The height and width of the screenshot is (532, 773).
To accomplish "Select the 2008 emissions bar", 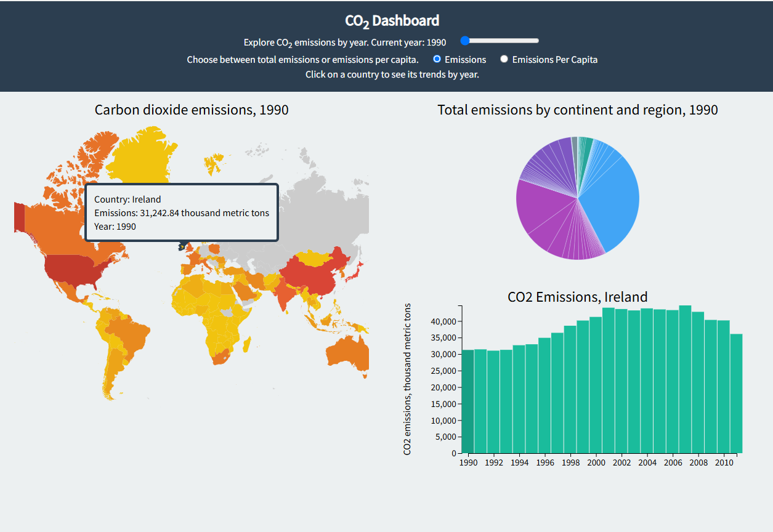I will (698, 382).
